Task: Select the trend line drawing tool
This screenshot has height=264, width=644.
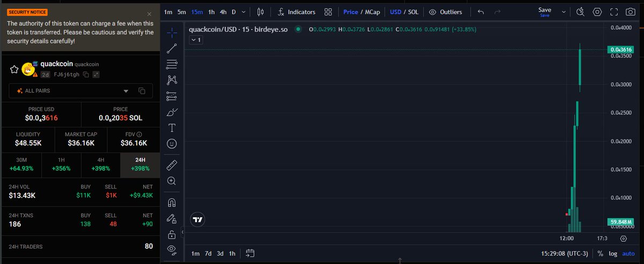Action: pos(172,49)
